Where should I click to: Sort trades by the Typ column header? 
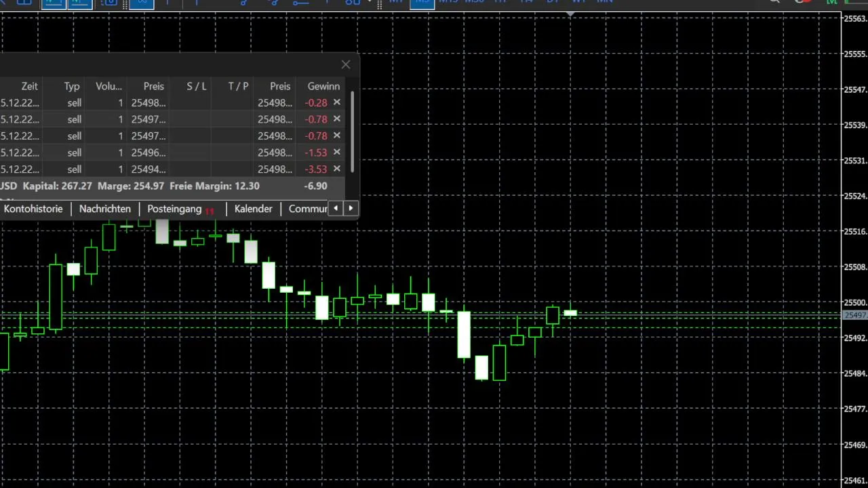pyautogui.click(x=72, y=86)
